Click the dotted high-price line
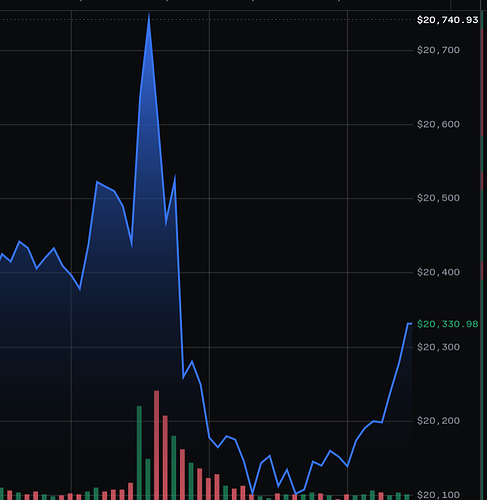Image resolution: width=487 pixels, height=500 pixels. (207, 19)
